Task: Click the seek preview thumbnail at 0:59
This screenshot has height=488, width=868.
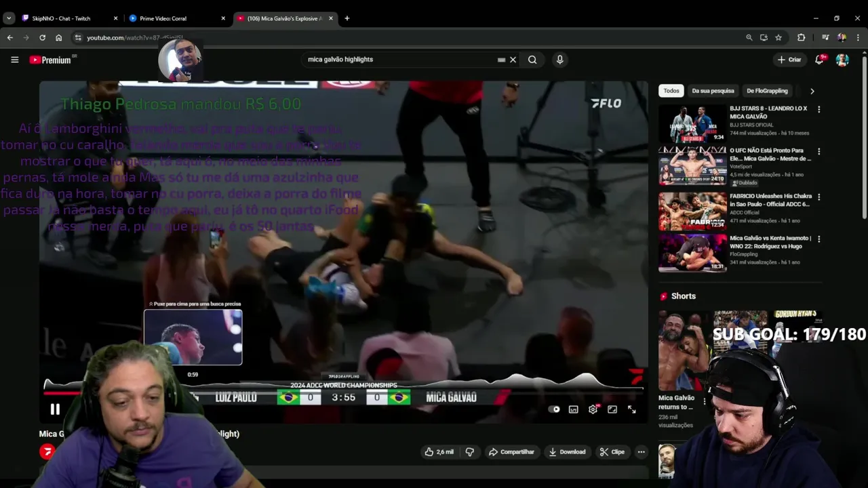Action: tap(193, 338)
